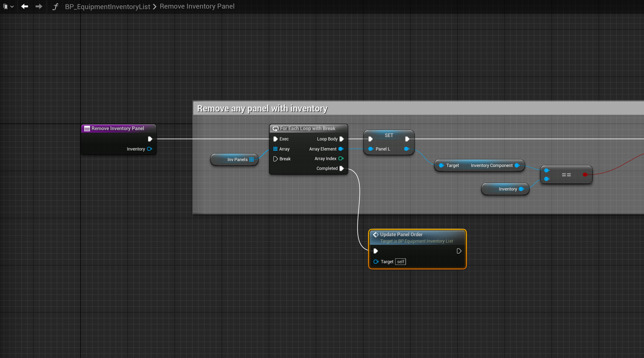The height and width of the screenshot is (358, 644).
Task: Click the Remove Inventory Panel breadcrumb
Action: point(197,6)
